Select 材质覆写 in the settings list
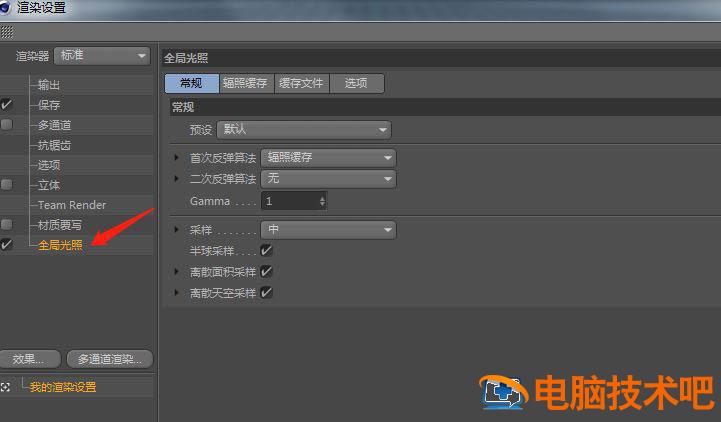The image size is (721, 422). tap(60, 225)
